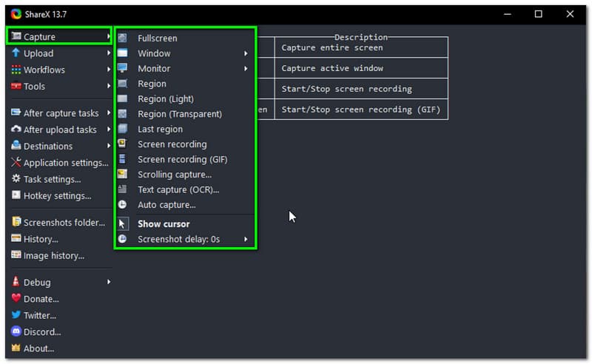The image size is (592, 364).
Task: Click the Region (Transparent) icon
Action: tap(122, 114)
